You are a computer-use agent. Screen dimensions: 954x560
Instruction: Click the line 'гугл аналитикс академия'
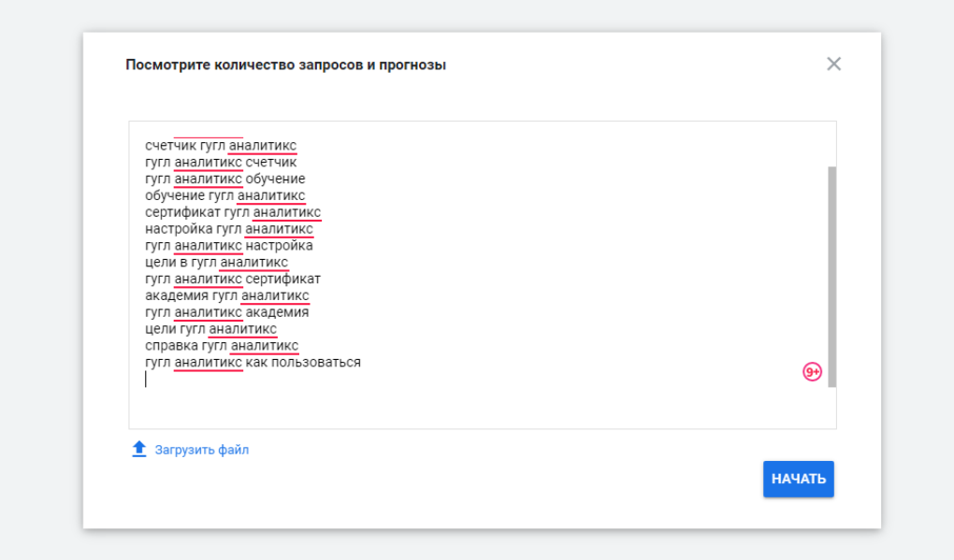click(227, 312)
